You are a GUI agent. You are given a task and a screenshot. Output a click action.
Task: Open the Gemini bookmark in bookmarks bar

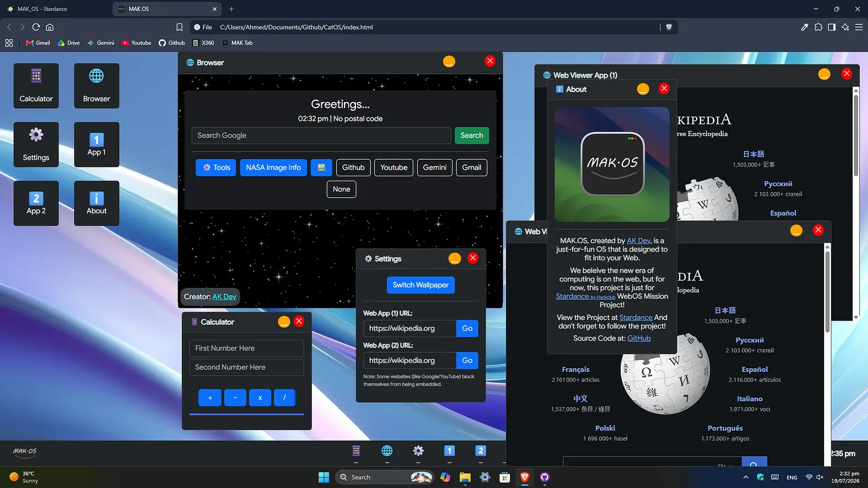[x=101, y=43]
